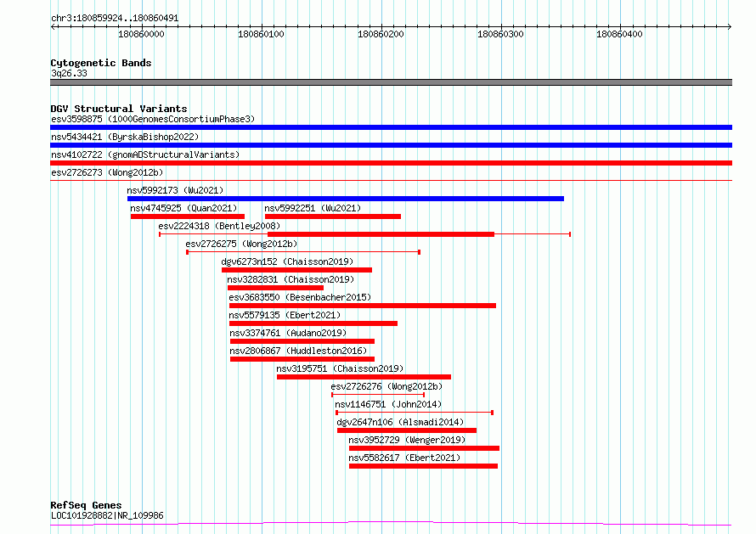This screenshot has width=756, height=534.
Task: Open the nsv5434421 (ByrskaBishop2022) label
Action: (125, 137)
